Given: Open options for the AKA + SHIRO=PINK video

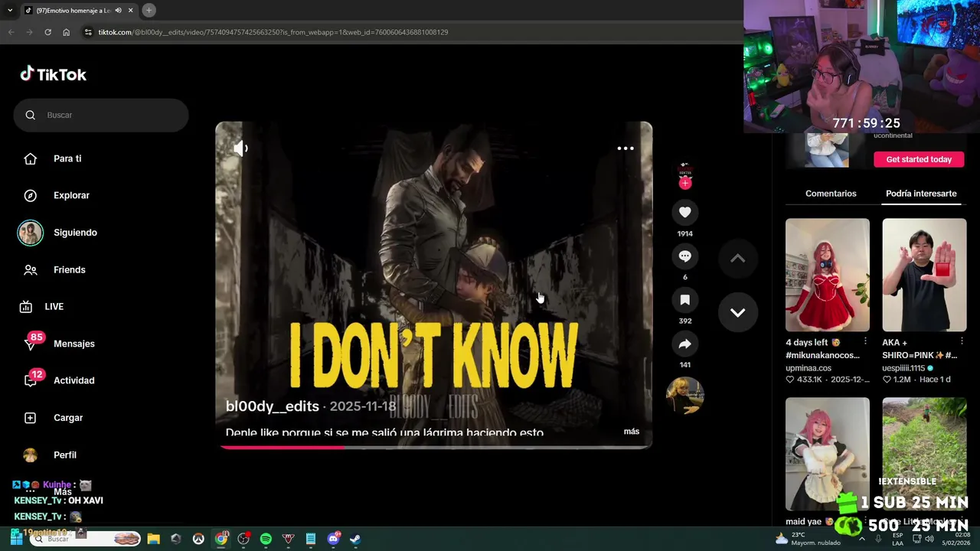Looking at the screenshot, I should (x=962, y=342).
